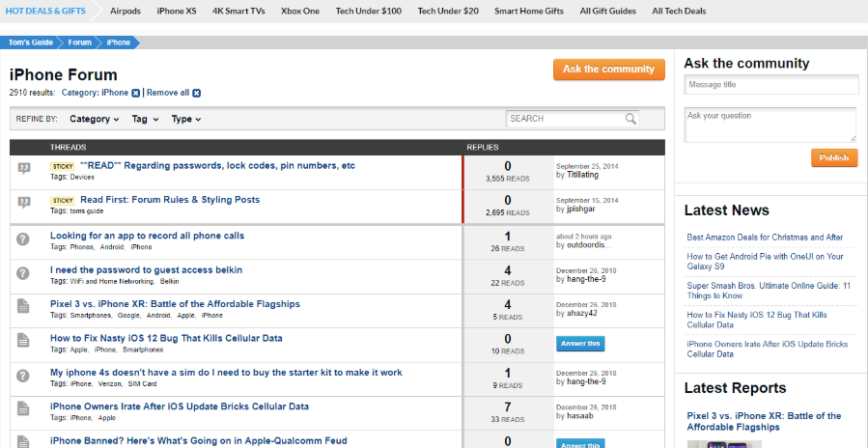Click the Remove all filters link

click(168, 93)
